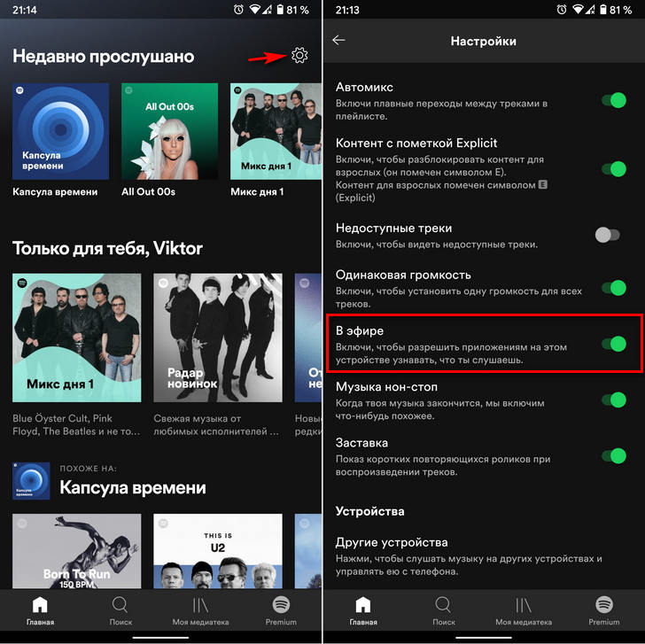Tap the Explicit E badge symbol
Viewport: 645px width, 644px height.
[542, 184]
